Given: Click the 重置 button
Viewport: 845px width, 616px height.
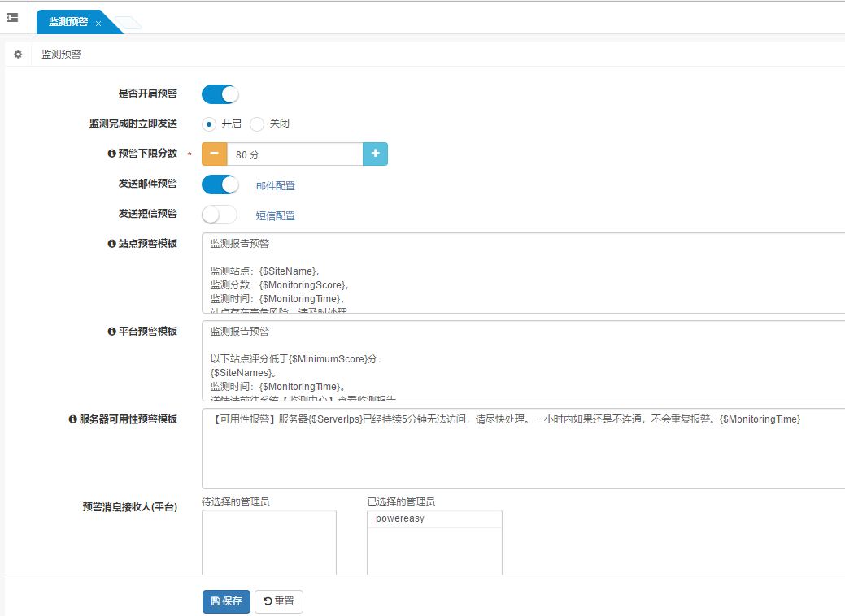Looking at the screenshot, I should point(278,601).
